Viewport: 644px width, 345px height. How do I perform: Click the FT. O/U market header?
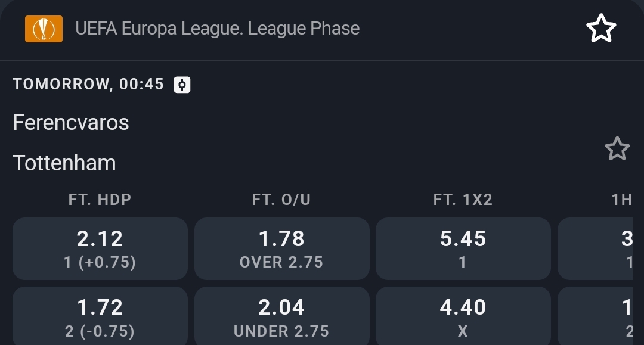pos(281,200)
